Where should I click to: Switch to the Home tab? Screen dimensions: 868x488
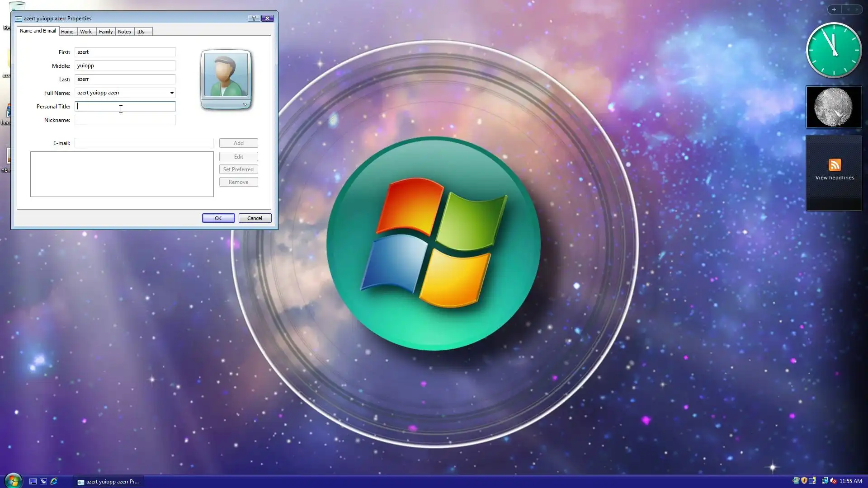tap(67, 32)
